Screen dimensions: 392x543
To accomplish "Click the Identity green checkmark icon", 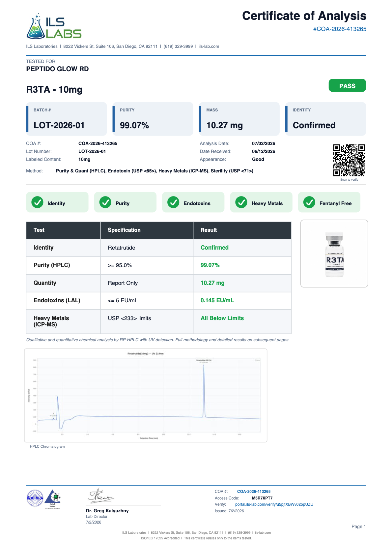I will 38,202.
